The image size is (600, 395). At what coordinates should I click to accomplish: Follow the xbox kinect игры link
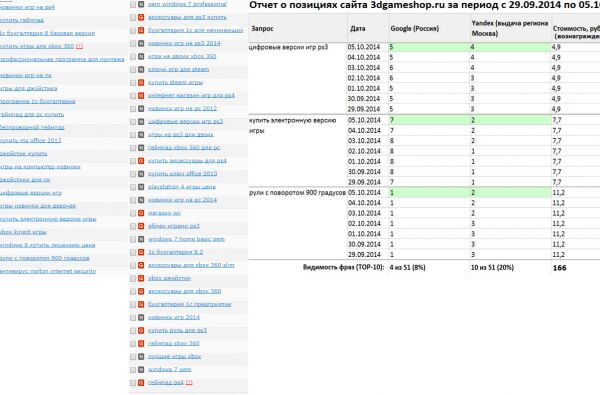(23, 232)
